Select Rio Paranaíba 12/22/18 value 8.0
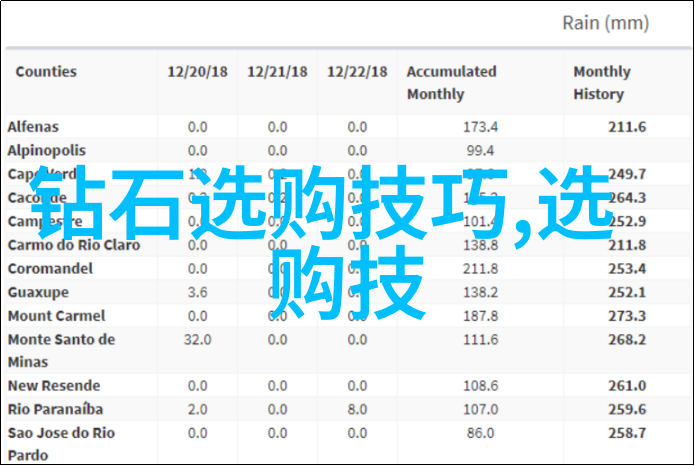695x466 pixels. 357,409
